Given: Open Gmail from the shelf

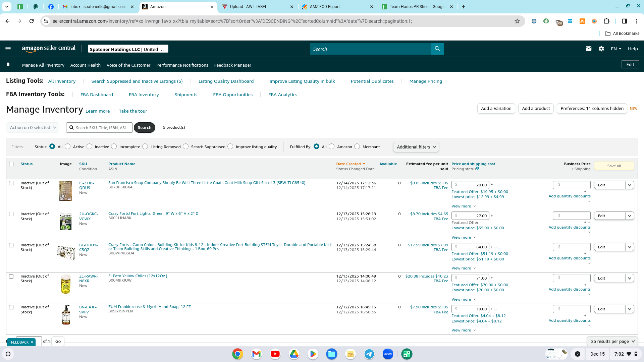Looking at the screenshot, I should [x=256, y=354].
